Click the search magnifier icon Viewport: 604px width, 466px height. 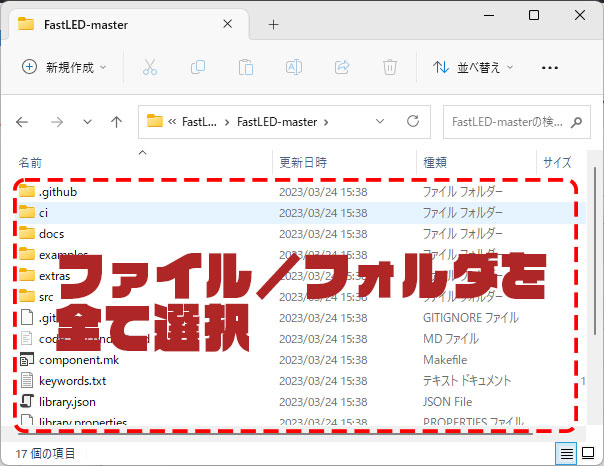577,122
